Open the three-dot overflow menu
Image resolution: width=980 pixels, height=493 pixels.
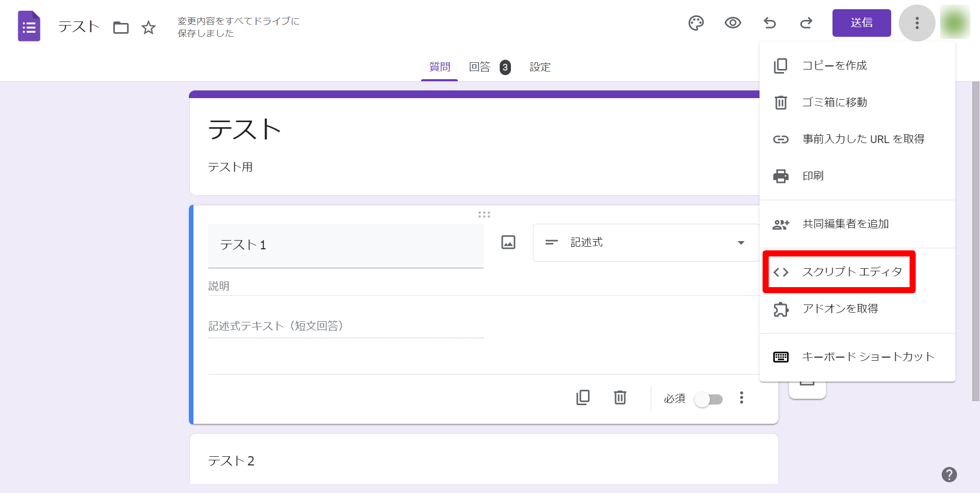tap(917, 23)
